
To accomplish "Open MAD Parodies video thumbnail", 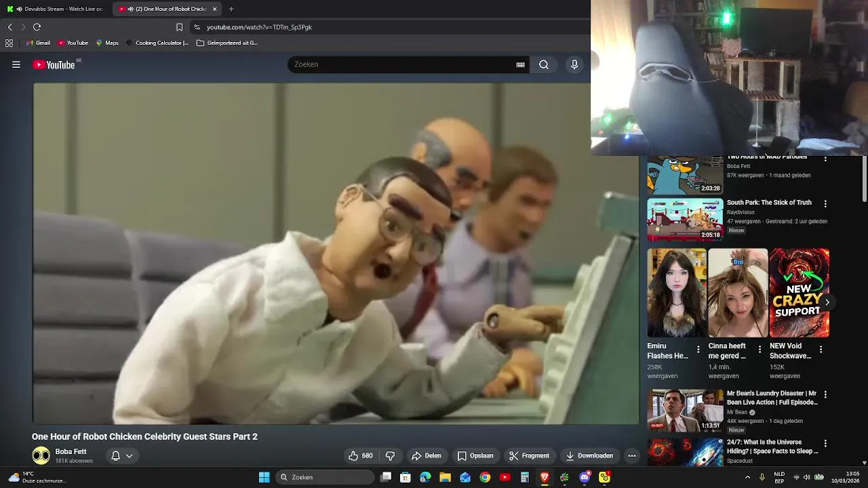I will (x=685, y=175).
